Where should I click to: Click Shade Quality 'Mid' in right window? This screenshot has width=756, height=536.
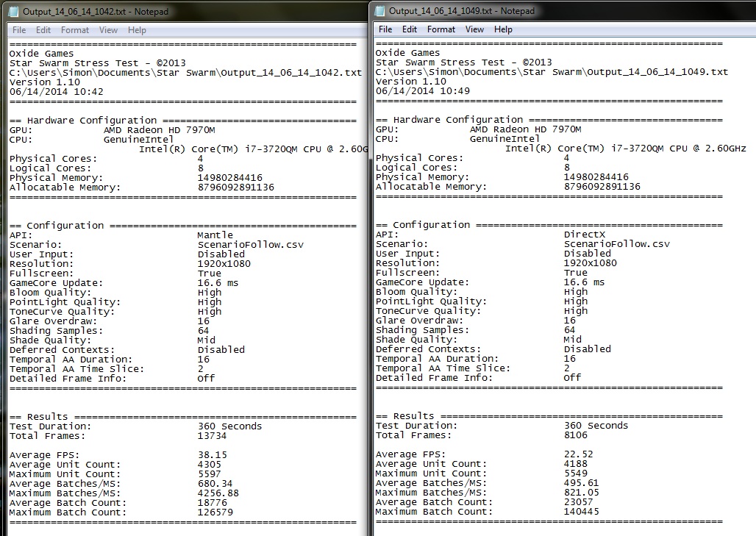click(573, 340)
